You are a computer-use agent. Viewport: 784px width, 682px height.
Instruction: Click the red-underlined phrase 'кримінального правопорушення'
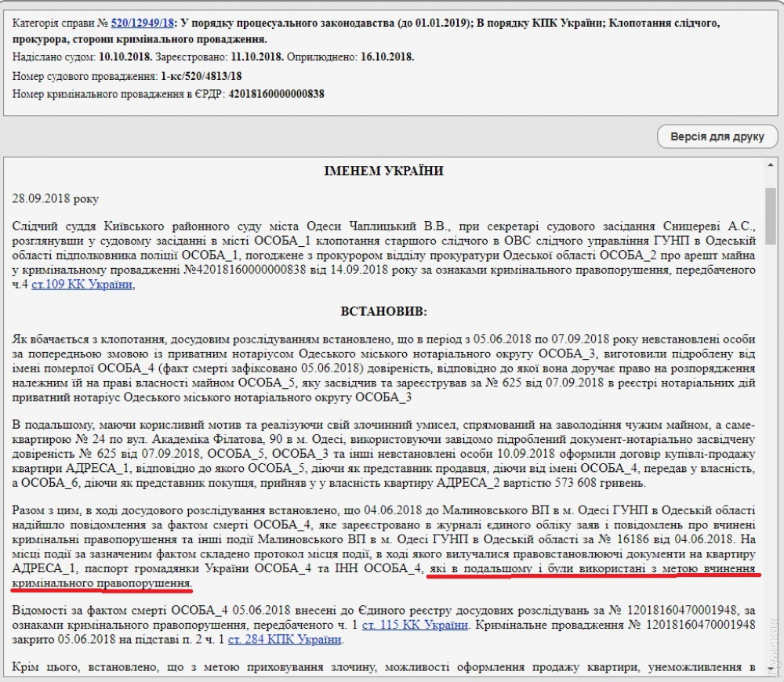click(x=102, y=584)
